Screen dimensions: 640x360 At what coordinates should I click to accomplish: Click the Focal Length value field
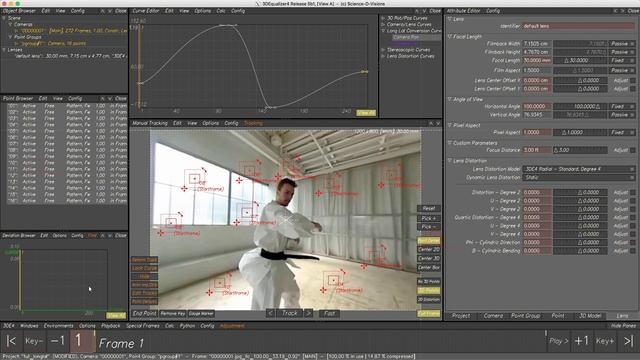pyautogui.click(x=537, y=60)
